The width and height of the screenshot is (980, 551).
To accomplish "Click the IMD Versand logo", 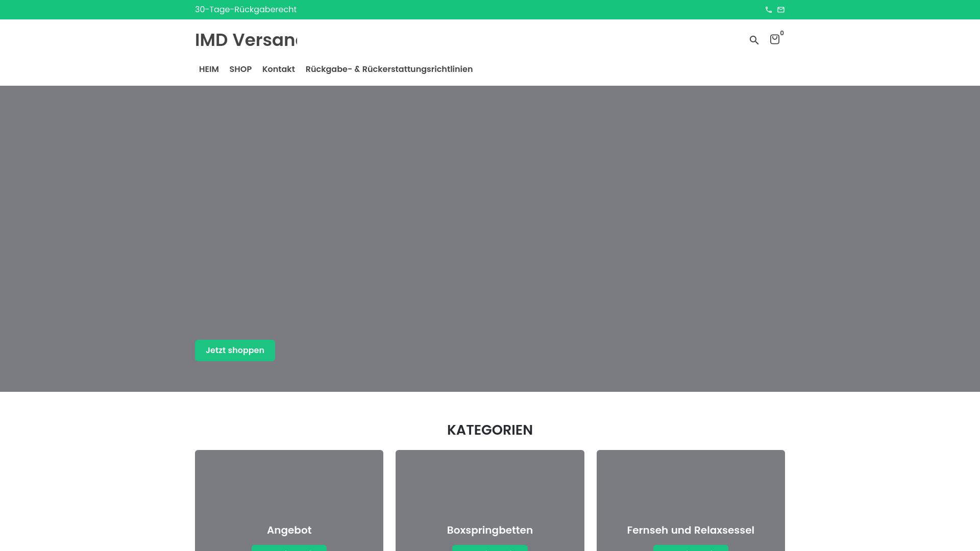I will point(246,40).
